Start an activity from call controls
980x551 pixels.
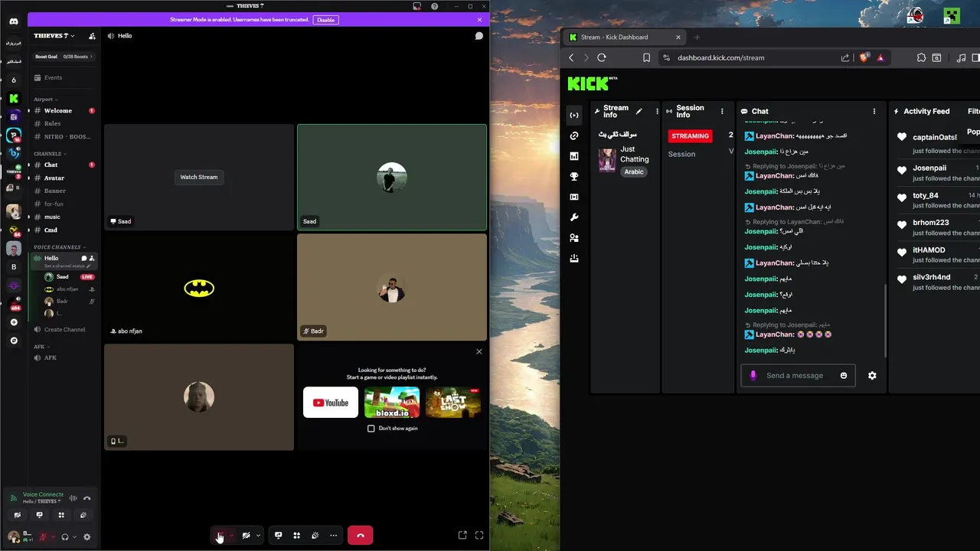click(x=297, y=536)
